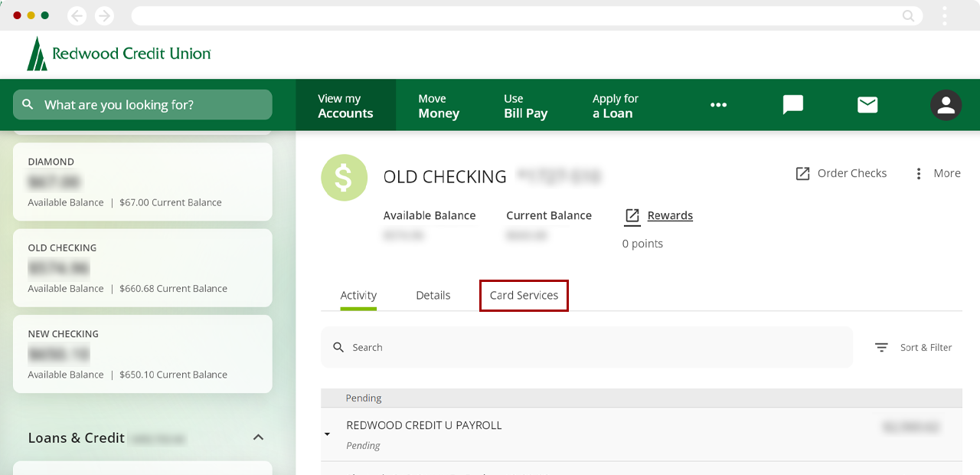Viewport: 980px width, 475px height.
Task: Click the browser back arrow
Action: 77,15
